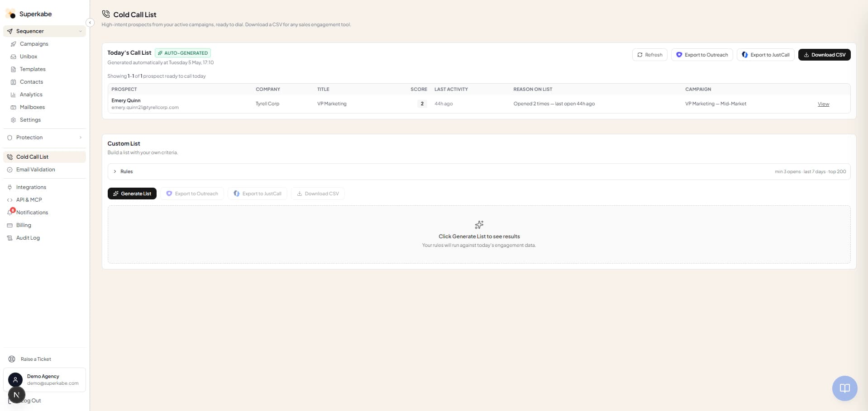Click the Analytics bar chart icon
The width and height of the screenshot is (868, 411).
pos(13,94)
